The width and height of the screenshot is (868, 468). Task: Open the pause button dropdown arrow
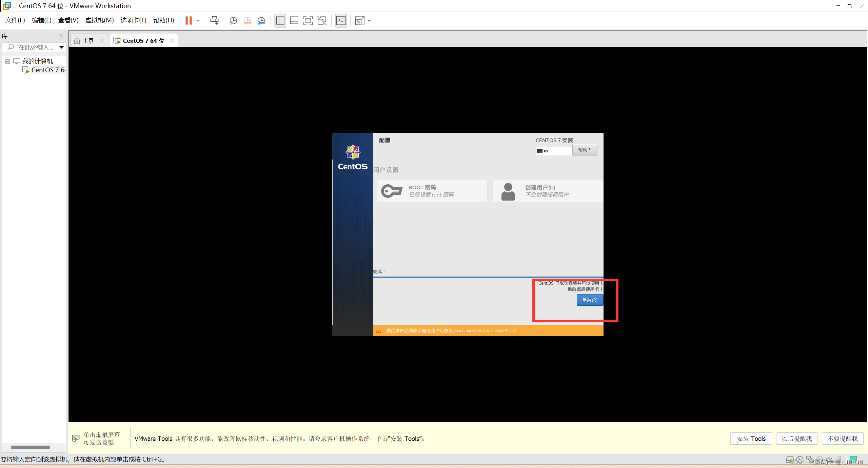click(198, 20)
